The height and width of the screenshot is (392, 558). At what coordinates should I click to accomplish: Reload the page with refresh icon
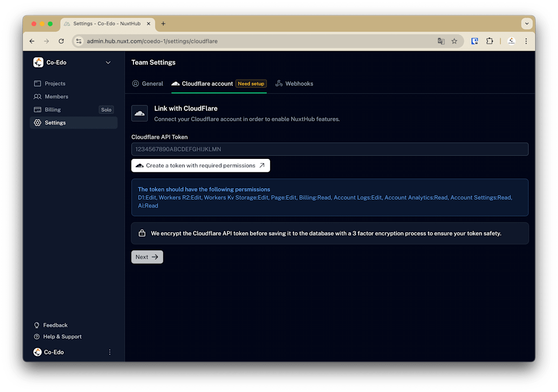(61, 41)
